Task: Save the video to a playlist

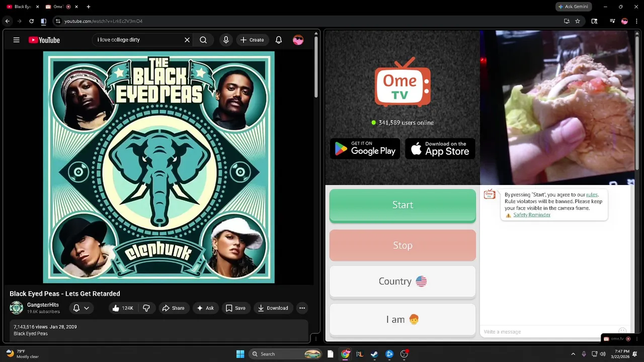Action: (235, 308)
